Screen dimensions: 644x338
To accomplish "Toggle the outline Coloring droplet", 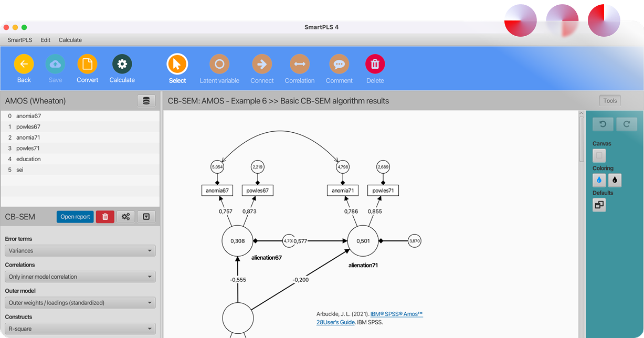I will click(599, 181).
